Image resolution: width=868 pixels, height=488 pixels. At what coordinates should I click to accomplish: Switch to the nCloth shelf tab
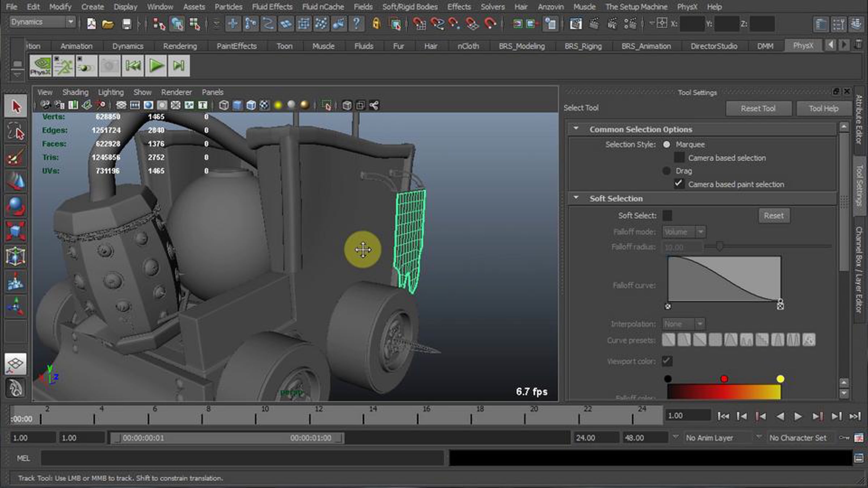(x=468, y=46)
